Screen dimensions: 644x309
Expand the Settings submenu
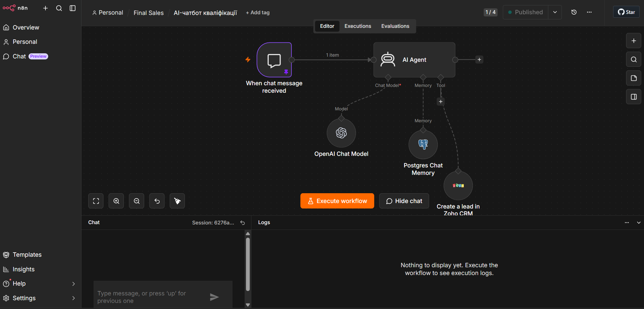pos(74,298)
